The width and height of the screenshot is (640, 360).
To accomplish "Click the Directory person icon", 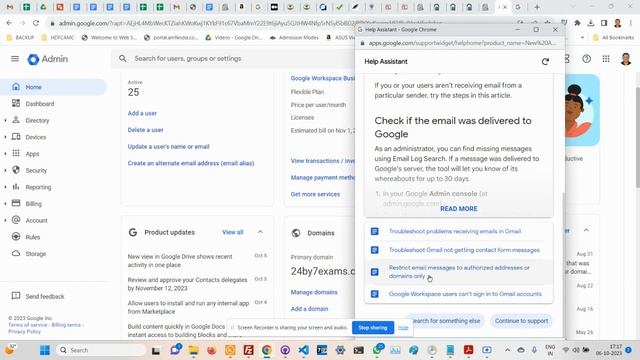I will 16,120.
